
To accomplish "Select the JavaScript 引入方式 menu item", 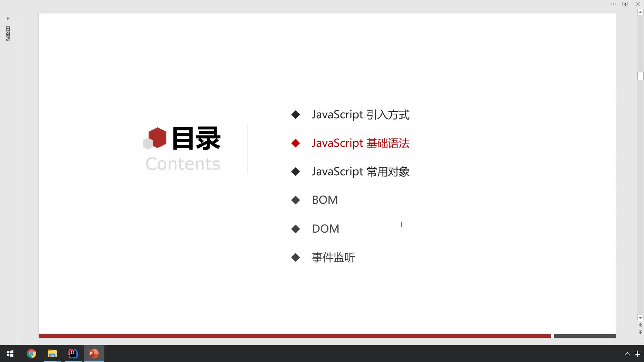I will [x=361, y=114].
